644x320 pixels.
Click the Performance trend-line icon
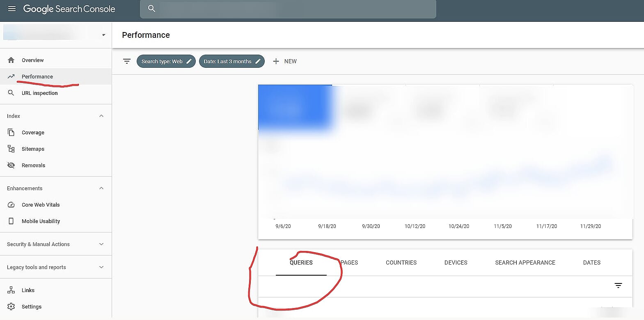pos(11,76)
